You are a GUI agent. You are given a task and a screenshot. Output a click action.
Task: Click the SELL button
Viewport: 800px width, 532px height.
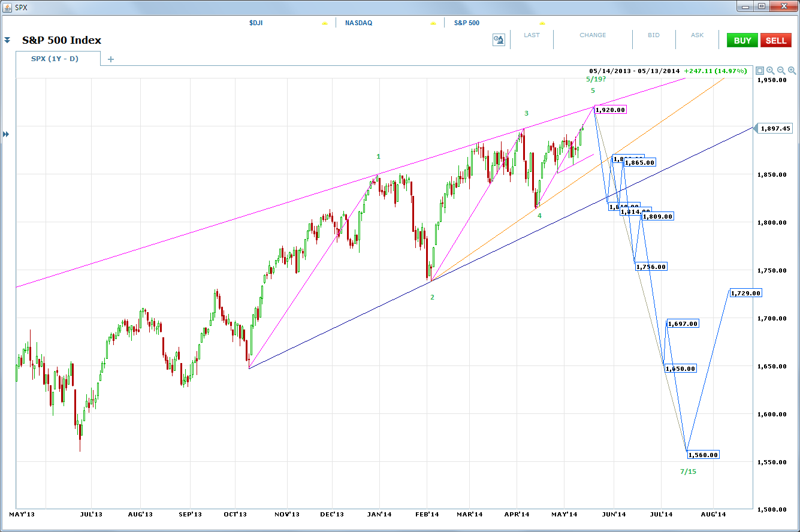[x=776, y=40]
